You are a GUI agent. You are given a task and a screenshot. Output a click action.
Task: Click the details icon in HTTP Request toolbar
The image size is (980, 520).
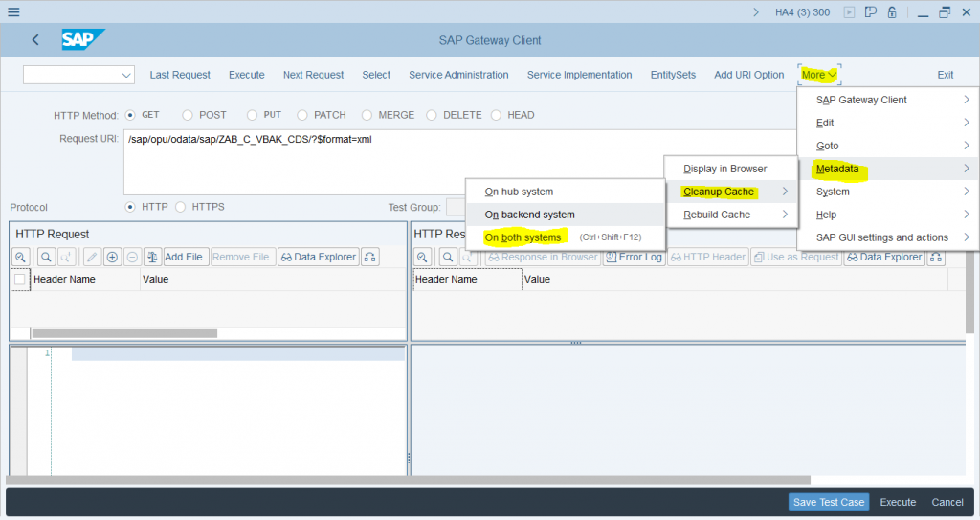(x=21, y=257)
